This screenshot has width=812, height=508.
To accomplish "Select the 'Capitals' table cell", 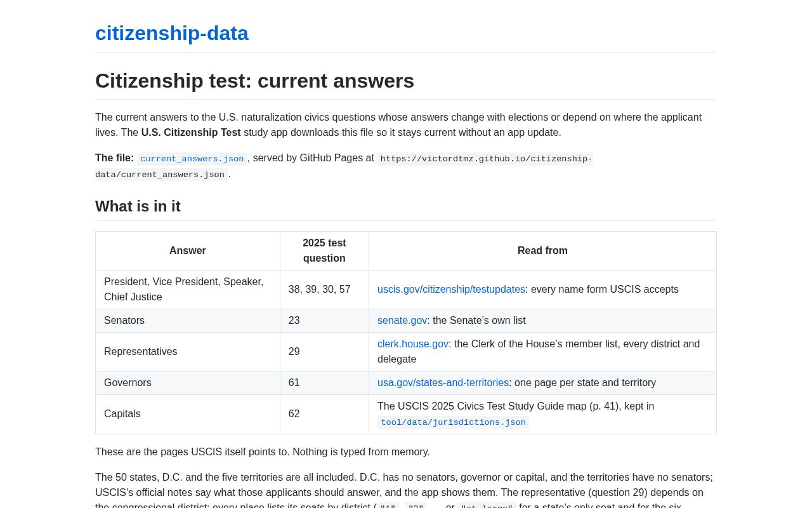I will point(188,414).
